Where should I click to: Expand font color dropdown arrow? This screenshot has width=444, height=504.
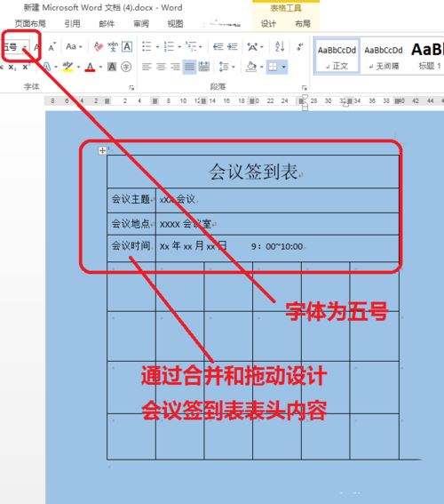coord(100,68)
